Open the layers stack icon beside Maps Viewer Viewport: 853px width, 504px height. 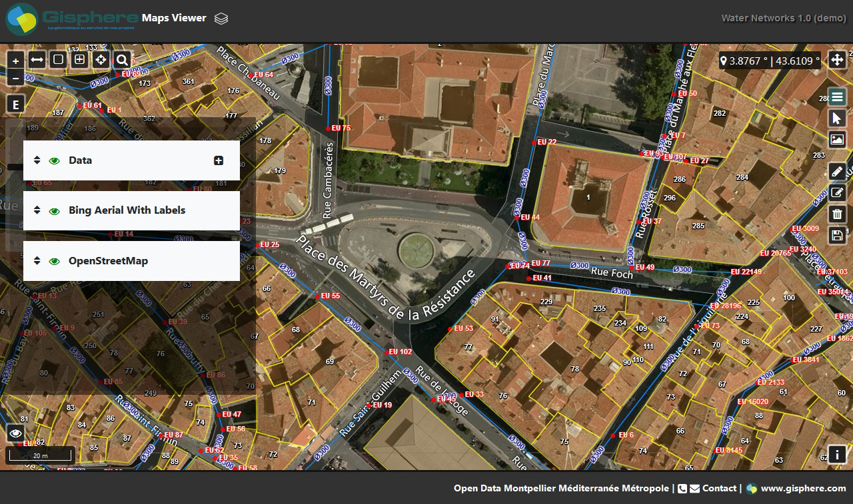pos(221,19)
